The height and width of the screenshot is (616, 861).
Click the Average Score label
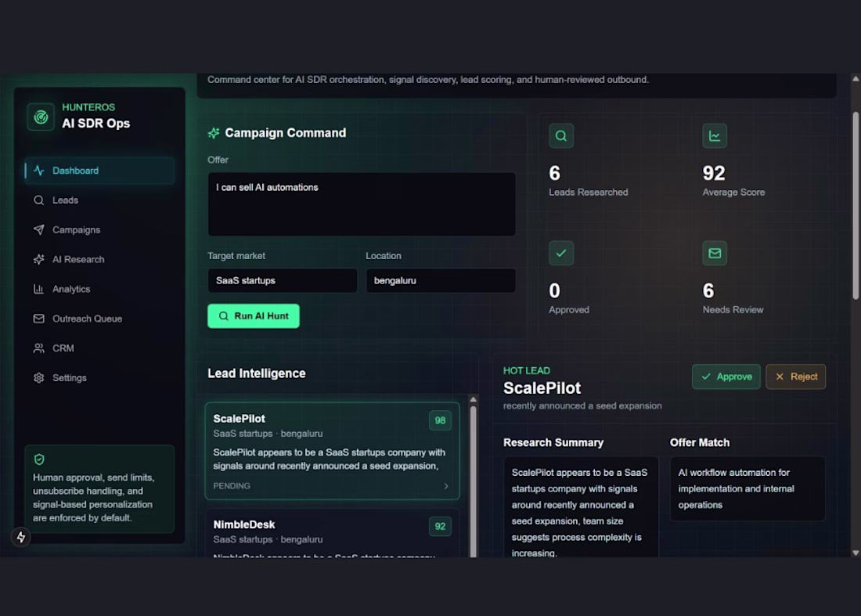tap(733, 192)
